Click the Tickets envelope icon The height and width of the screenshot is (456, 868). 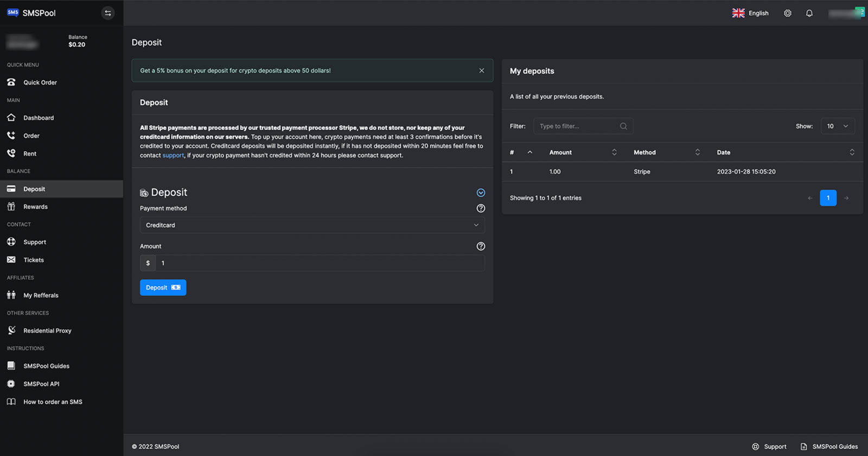pyautogui.click(x=11, y=260)
